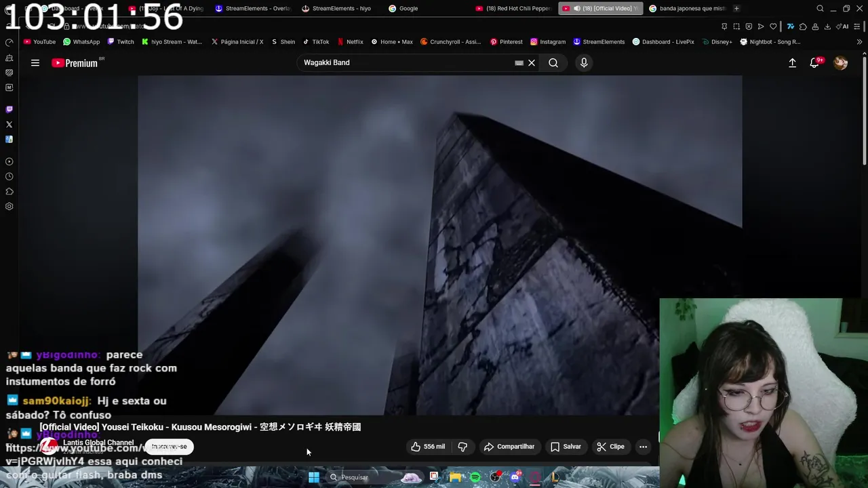Screen dimensions: 868x488
Task: Create a clip with Clipe button
Action: click(x=610, y=447)
